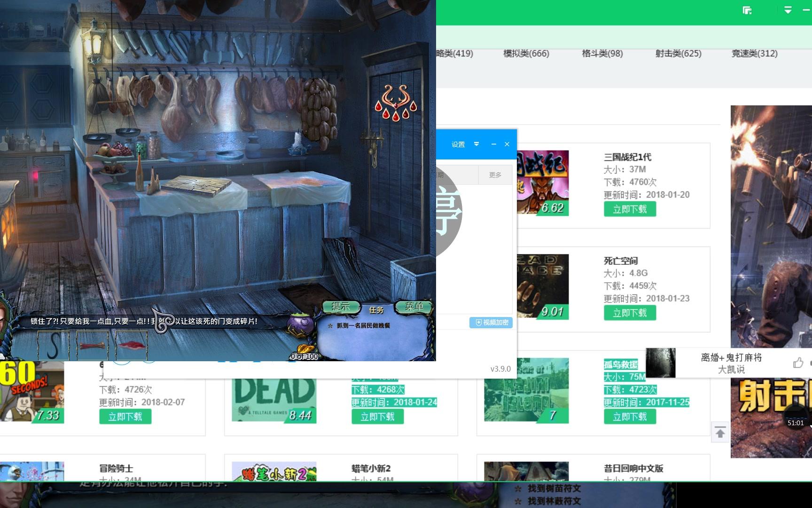Click the blood-drop amulet on the door
The image size is (812, 508).
pyautogui.click(x=396, y=102)
